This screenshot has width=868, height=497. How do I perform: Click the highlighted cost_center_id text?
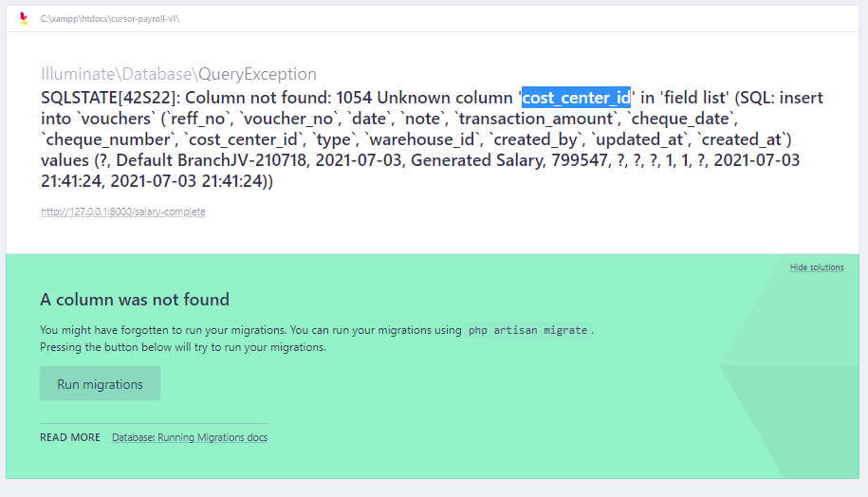(576, 97)
